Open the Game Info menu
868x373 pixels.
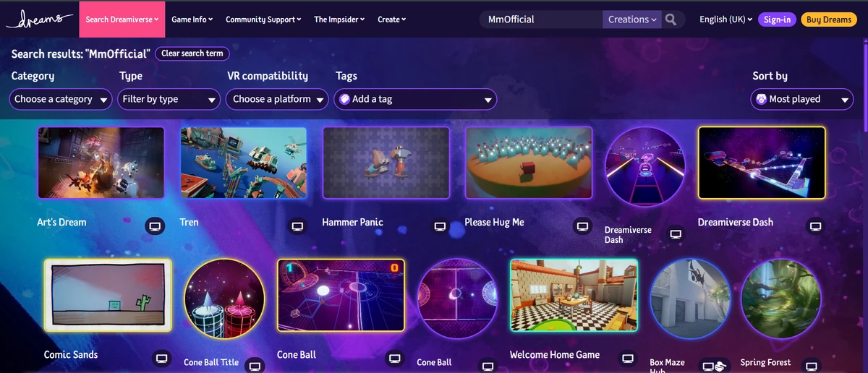click(x=192, y=20)
